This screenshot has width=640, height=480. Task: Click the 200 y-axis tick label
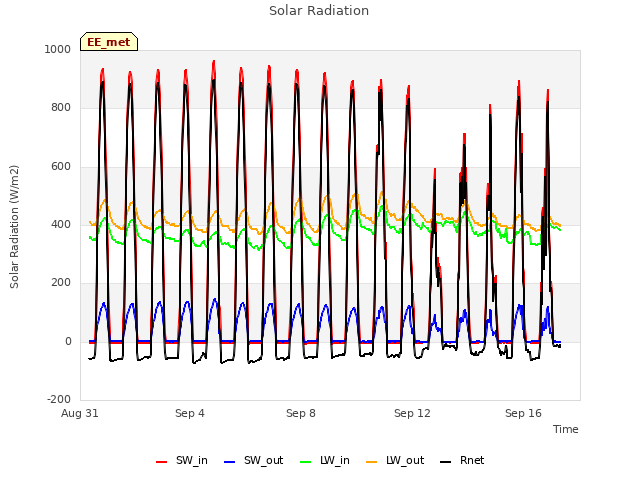coord(61,282)
